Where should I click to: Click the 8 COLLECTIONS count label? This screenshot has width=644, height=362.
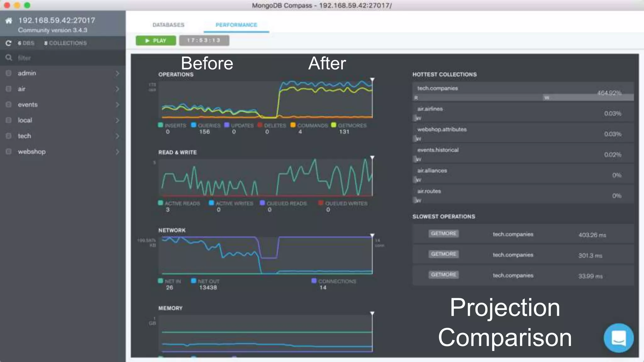[x=65, y=43]
